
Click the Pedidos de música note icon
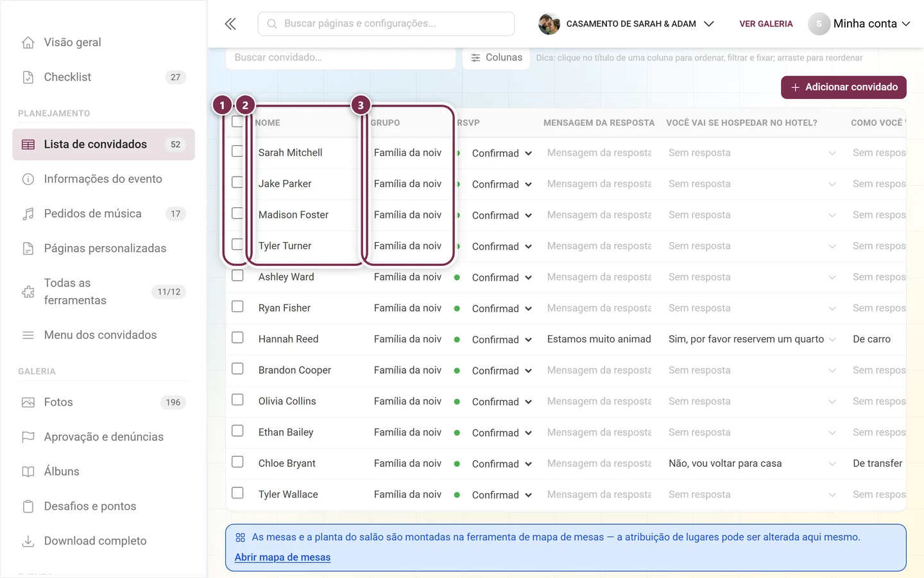(28, 214)
